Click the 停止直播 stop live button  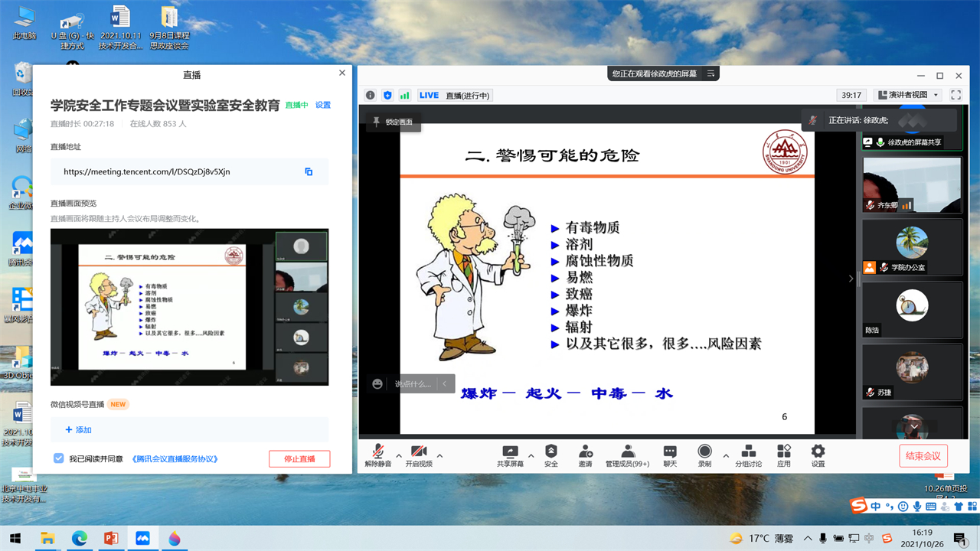point(299,458)
